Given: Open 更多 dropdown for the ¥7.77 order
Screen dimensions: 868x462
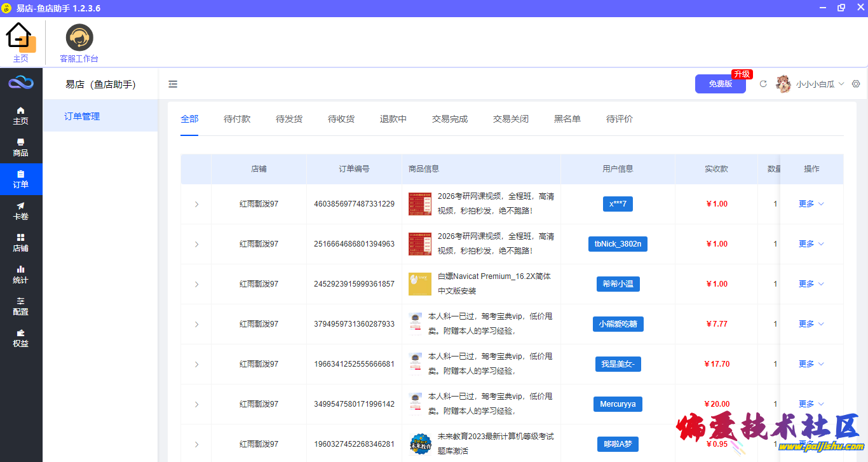Looking at the screenshot, I should (811, 324).
